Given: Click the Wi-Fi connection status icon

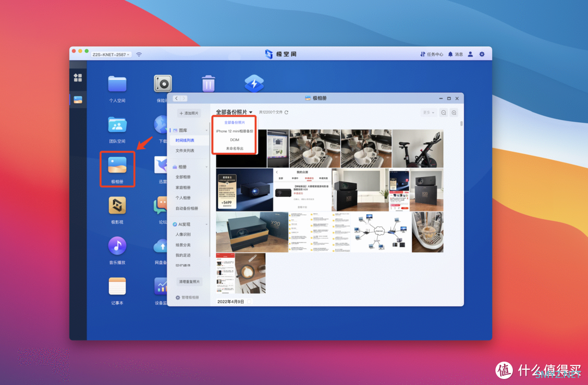Looking at the screenshot, I should pyautogui.click(x=139, y=54).
